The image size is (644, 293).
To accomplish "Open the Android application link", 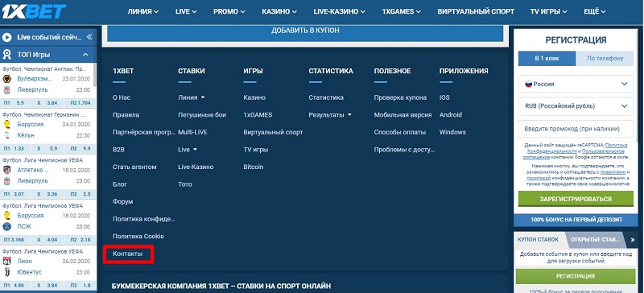I will [x=451, y=115].
